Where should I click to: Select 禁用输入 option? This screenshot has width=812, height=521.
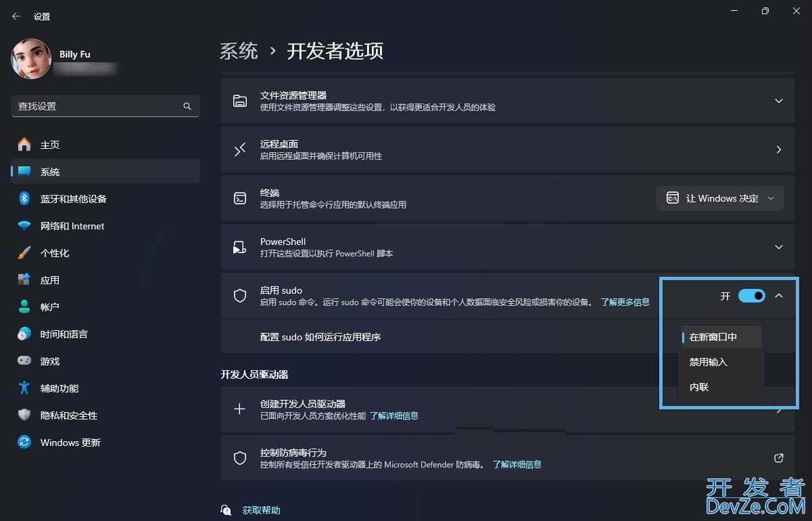click(721, 362)
